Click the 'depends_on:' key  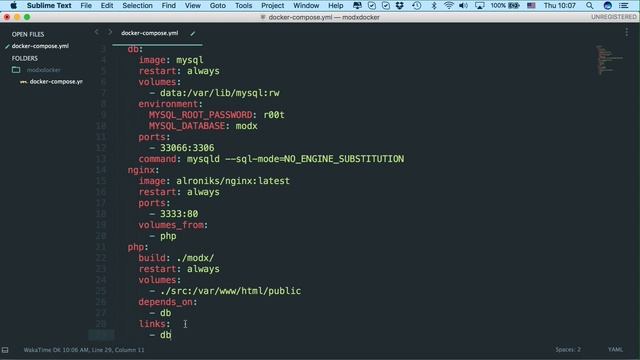(x=168, y=302)
